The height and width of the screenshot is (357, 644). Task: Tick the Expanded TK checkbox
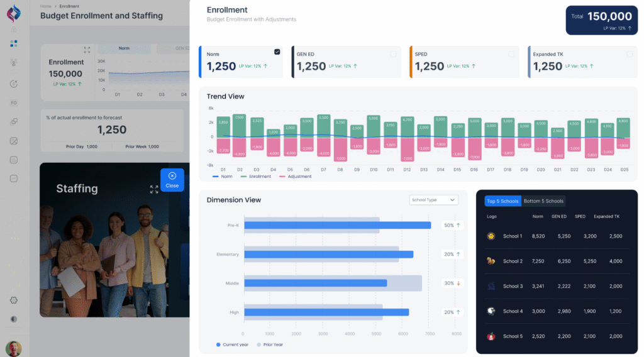click(629, 54)
